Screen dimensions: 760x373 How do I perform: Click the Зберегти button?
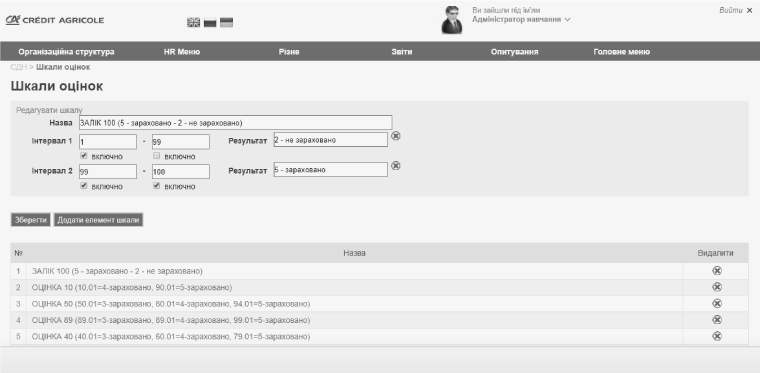[31, 220]
